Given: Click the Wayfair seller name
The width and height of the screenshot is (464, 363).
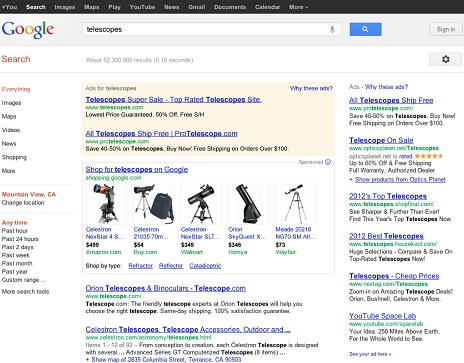Looking at the screenshot, I should click(286, 252).
